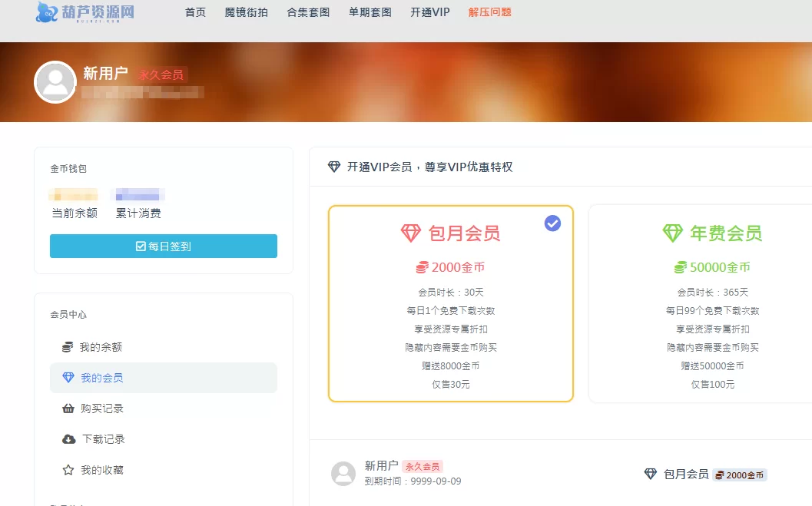Click the red coins icon beside 2000金币
The image size is (812, 506).
click(422, 267)
